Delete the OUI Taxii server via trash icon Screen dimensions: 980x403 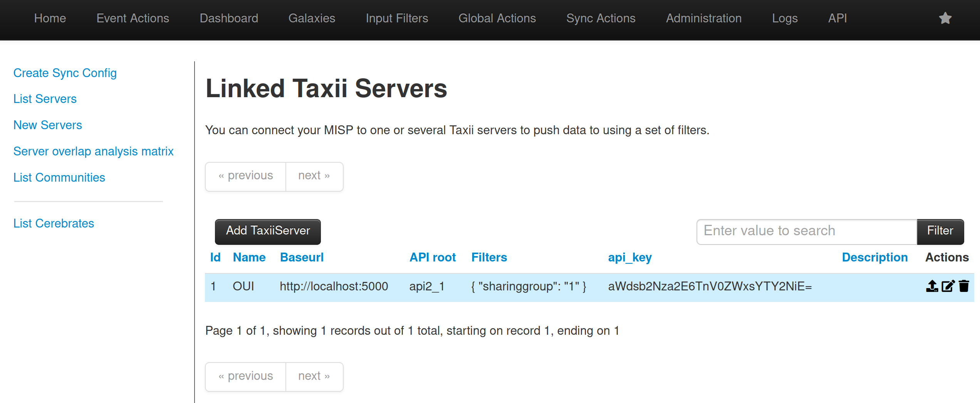[x=964, y=286]
